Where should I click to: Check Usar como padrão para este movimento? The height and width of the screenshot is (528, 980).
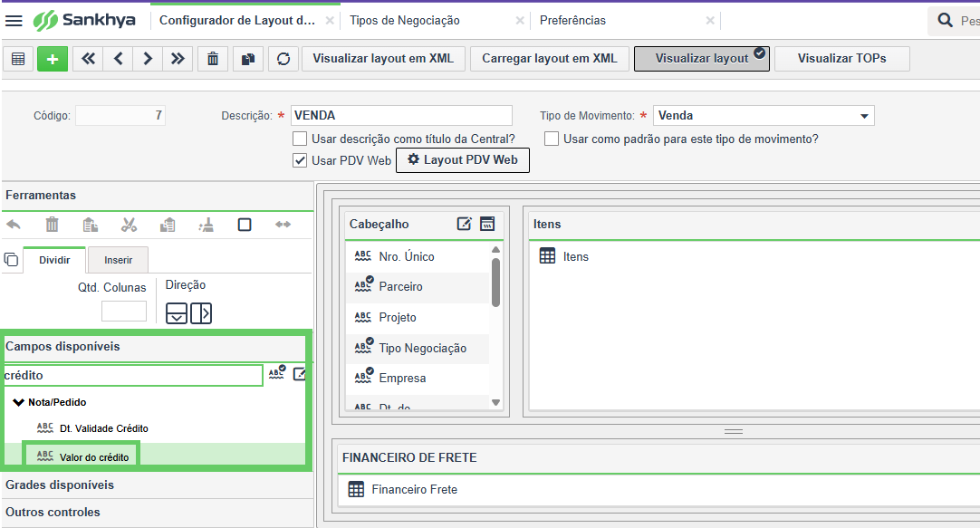[x=552, y=139]
